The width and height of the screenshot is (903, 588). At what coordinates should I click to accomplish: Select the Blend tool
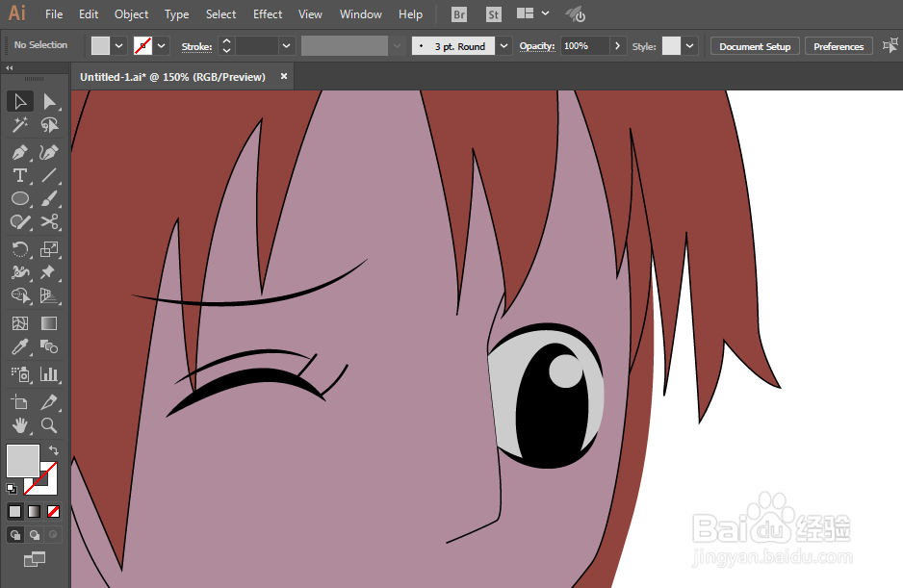pyautogui.click(x=49, y=346)
